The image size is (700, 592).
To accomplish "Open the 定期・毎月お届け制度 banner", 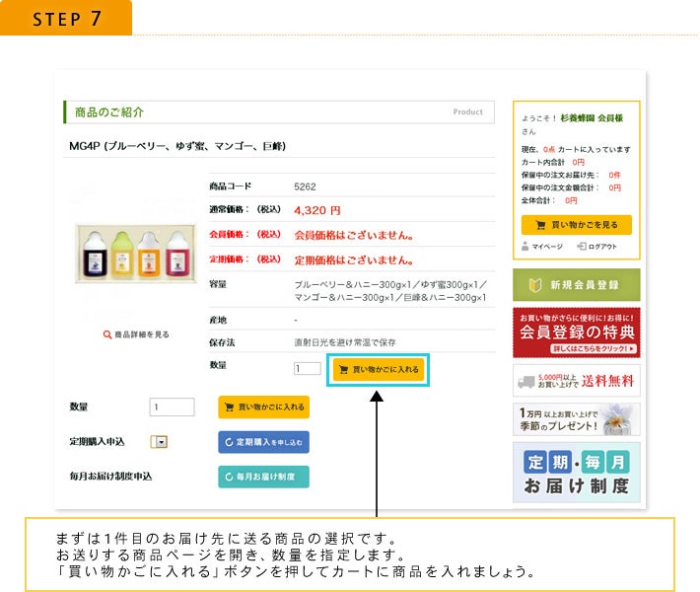I will pyautogui.click(x=576, y=473).
